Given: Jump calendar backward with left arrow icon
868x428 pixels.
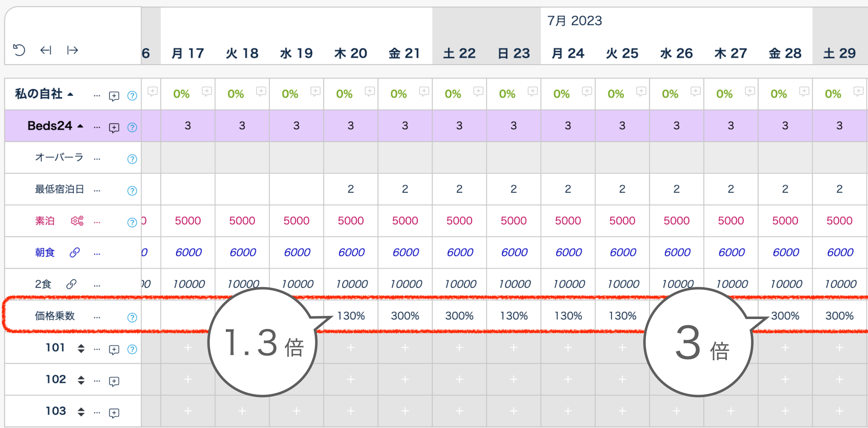Looking at the screenshot, I should coord(46,50).
